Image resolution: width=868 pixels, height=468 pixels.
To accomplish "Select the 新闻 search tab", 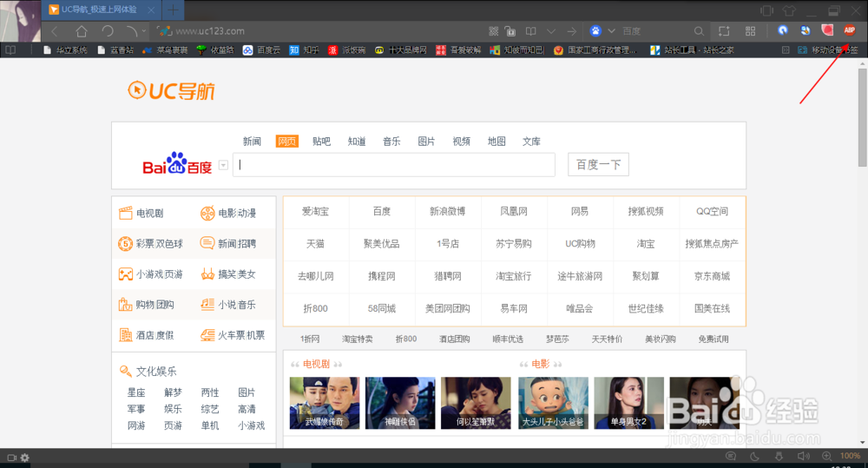I will pos(252,142).
